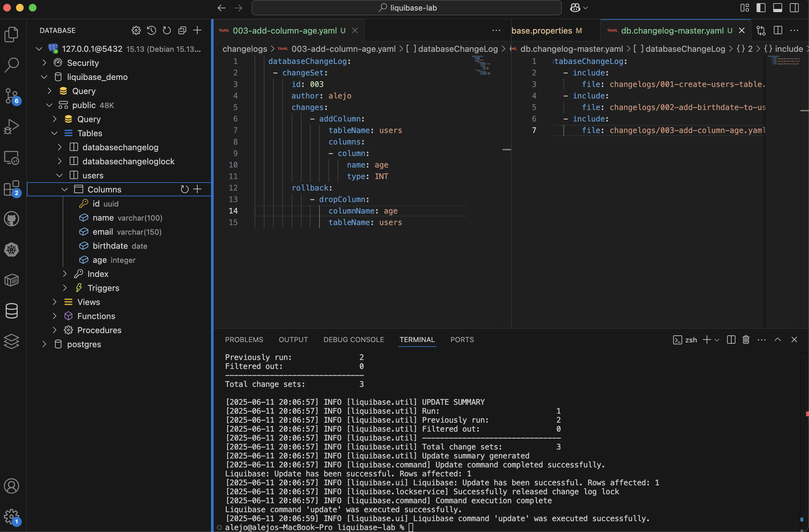
Task: Go back in navigation history
Action: [x=222, y=8]
